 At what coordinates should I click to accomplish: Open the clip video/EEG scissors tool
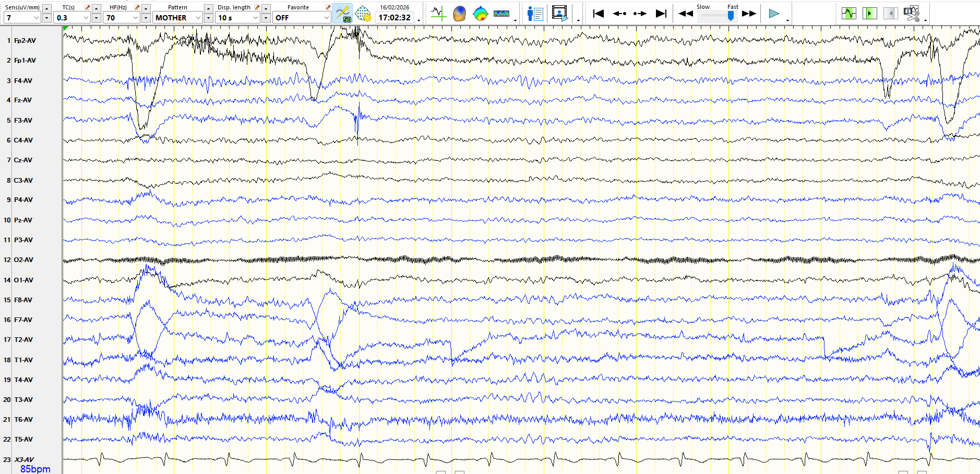pyautogui.click(x=912, y=14)
